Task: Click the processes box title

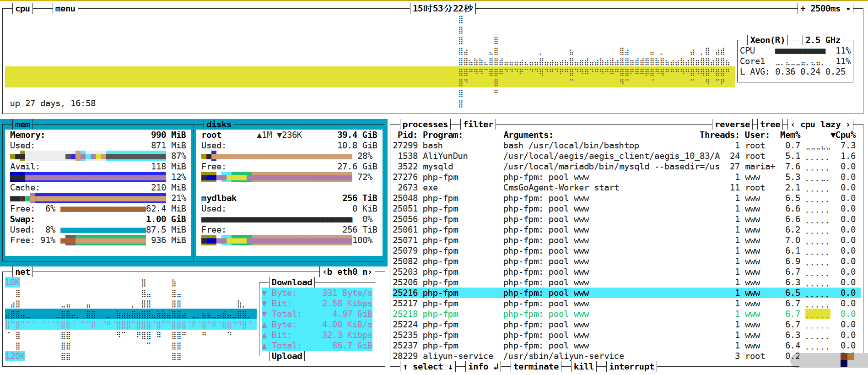Action: coord(425,125)
